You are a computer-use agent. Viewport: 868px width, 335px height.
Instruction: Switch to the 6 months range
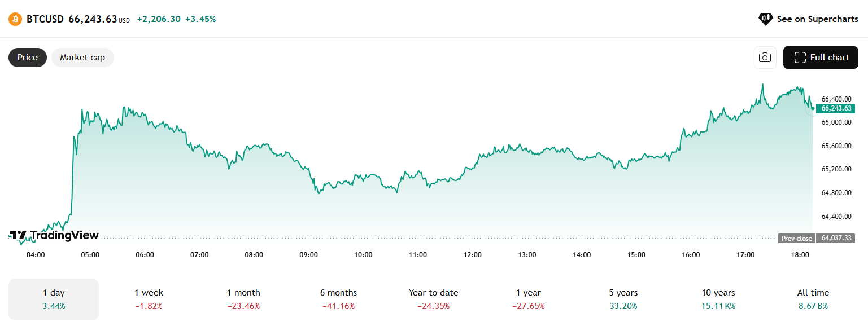pos(338,299)
